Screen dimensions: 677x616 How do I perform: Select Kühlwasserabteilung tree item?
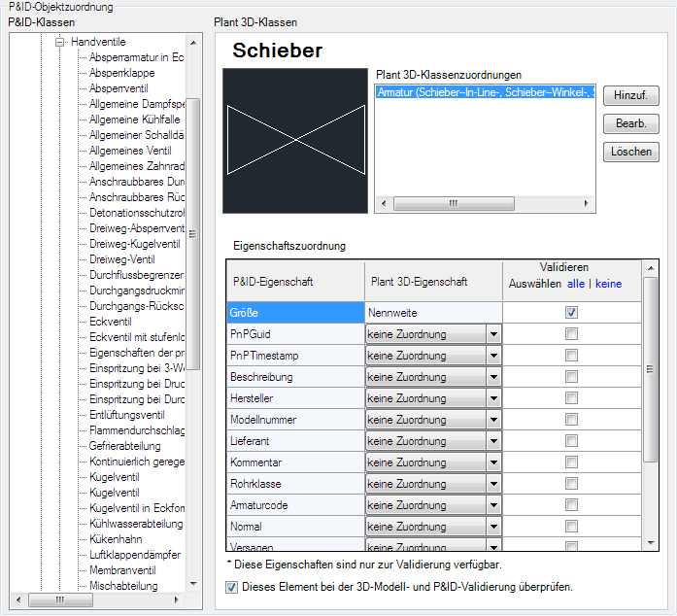coord(136,524)
